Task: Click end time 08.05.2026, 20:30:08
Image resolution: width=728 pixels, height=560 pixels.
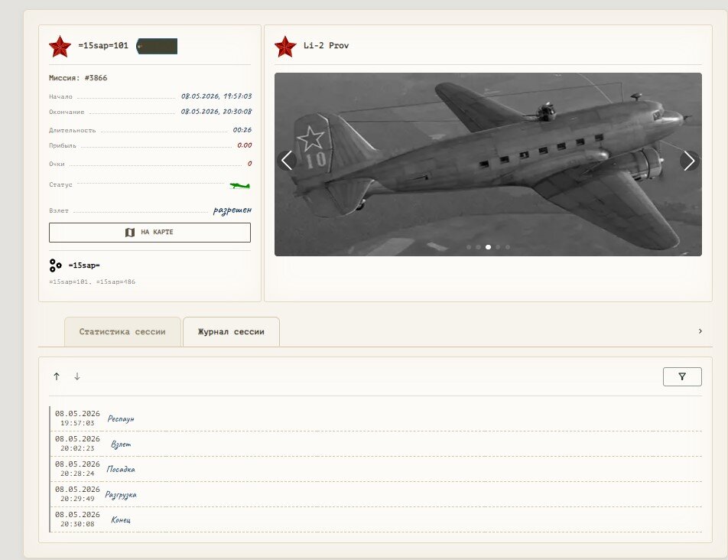Action: (216, 112)
